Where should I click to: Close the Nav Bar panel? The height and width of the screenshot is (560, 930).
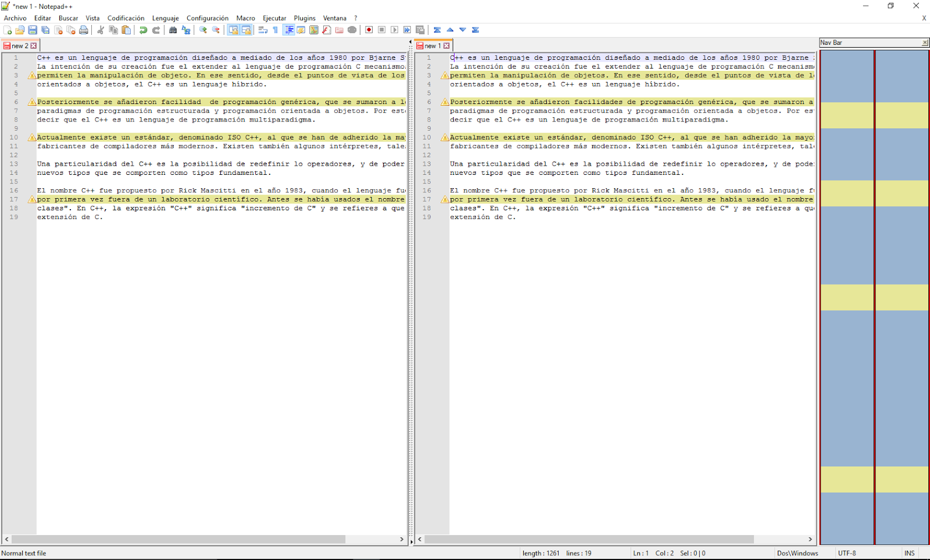[924, 42]
